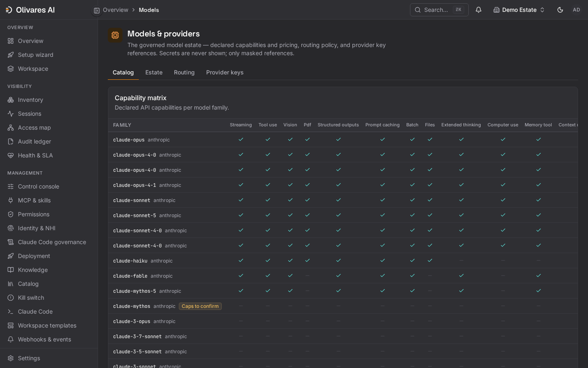Open Webhooks & events via its bell icon
The image size is (588, 368).
coord(11,339)
